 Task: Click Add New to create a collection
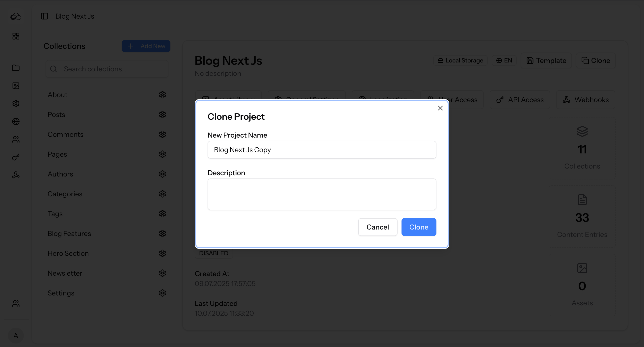[x=146, y=46]
